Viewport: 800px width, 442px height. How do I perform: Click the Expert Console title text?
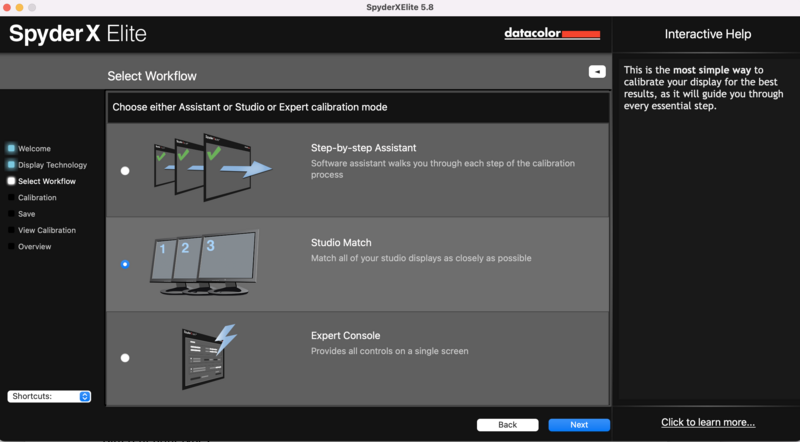click(x=345, y=336)
